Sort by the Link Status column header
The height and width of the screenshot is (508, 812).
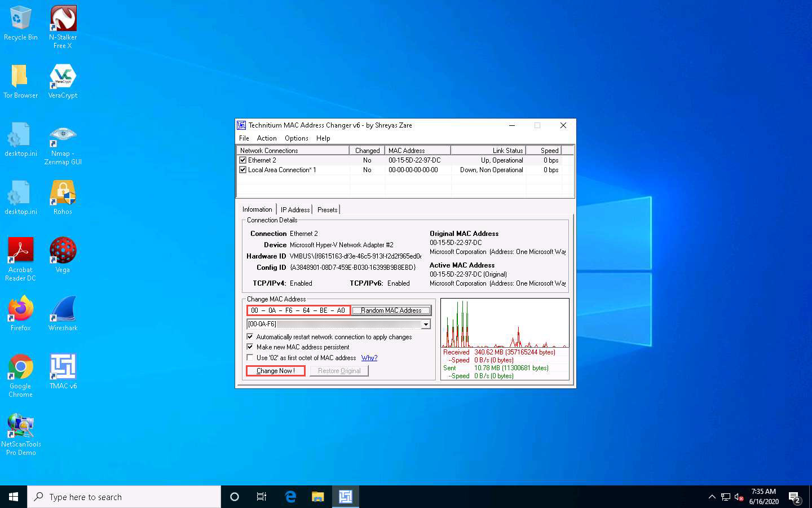point(488,151)
